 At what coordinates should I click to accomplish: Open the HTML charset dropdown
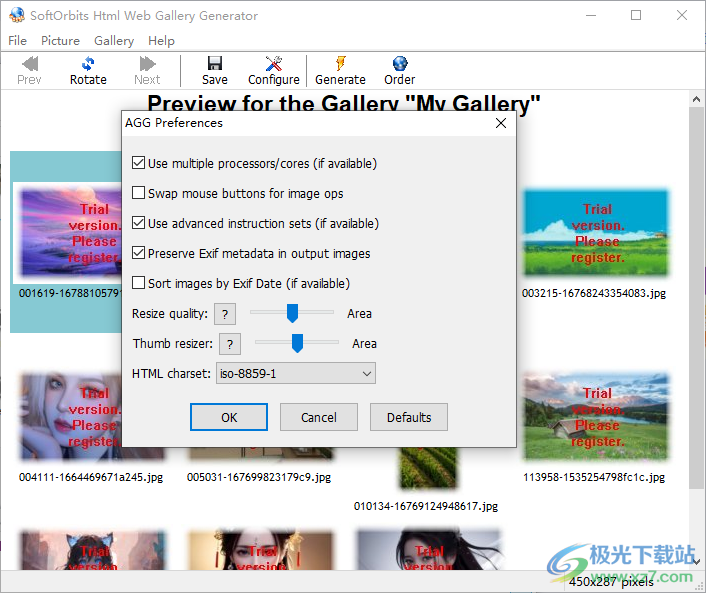[296, 373]
